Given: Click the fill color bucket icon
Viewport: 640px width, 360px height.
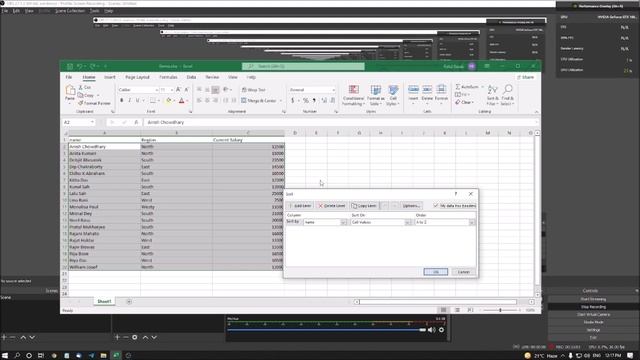Looking at the screenshot, I should coord(168,100).
